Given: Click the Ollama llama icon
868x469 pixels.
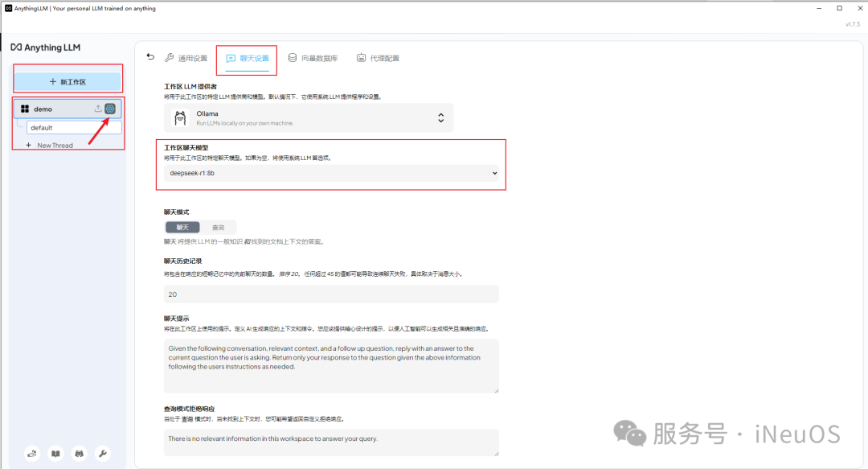Looking at the screenshot, I should (x=180, y=118).
